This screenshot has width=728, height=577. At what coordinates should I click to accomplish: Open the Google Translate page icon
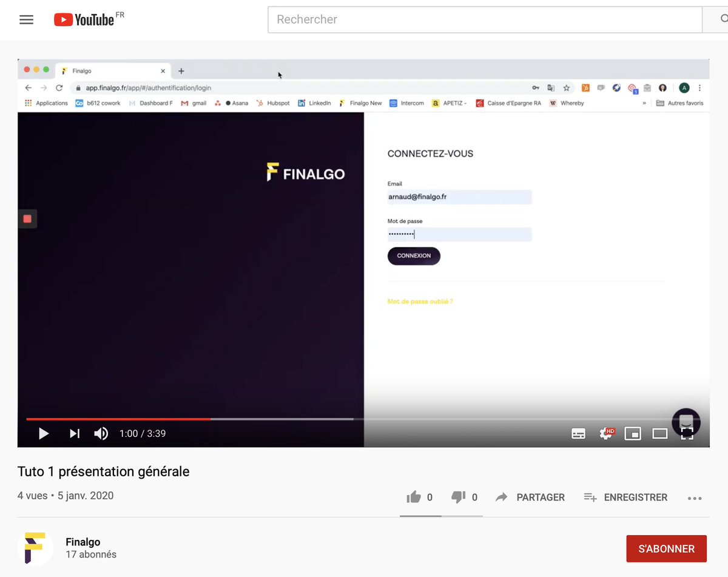click(551, 88)
